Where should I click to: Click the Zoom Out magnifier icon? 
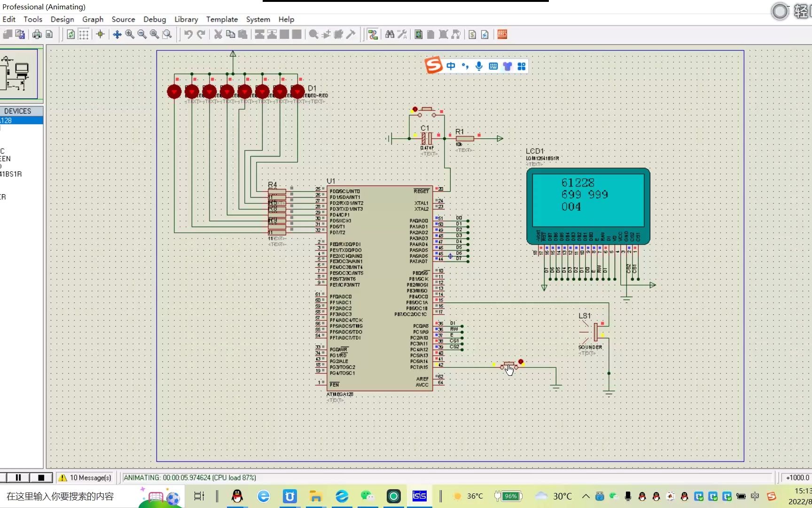[x=142, y=34]
